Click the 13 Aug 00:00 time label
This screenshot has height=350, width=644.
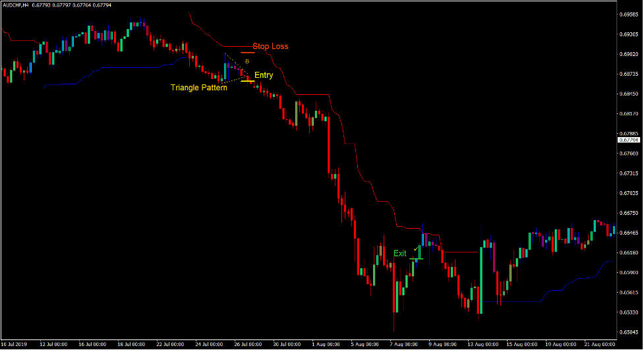483,344
